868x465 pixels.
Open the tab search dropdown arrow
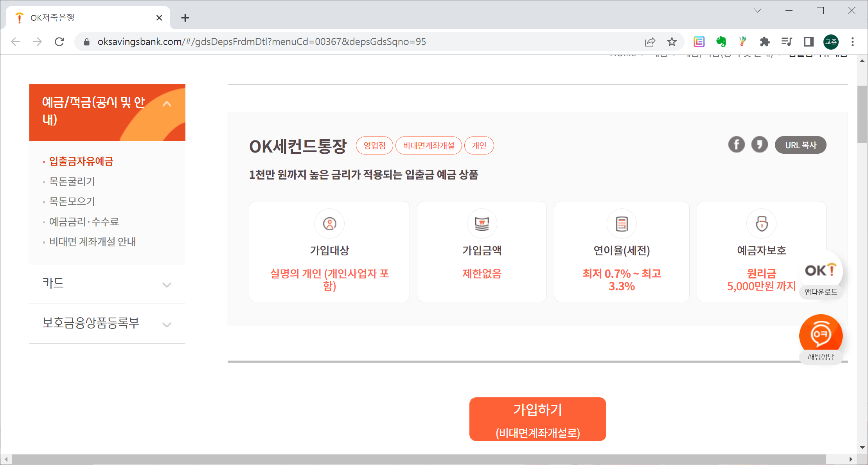(758, 11)
